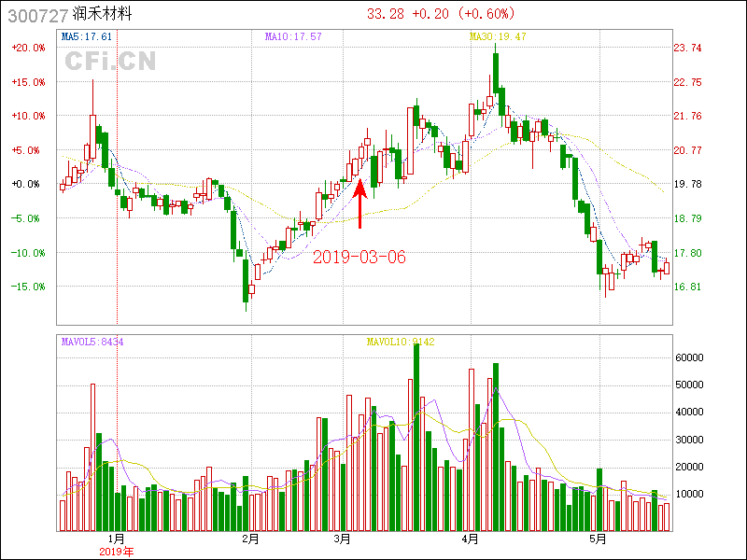Click the 60000 volume axis label

tap(689, 357)
